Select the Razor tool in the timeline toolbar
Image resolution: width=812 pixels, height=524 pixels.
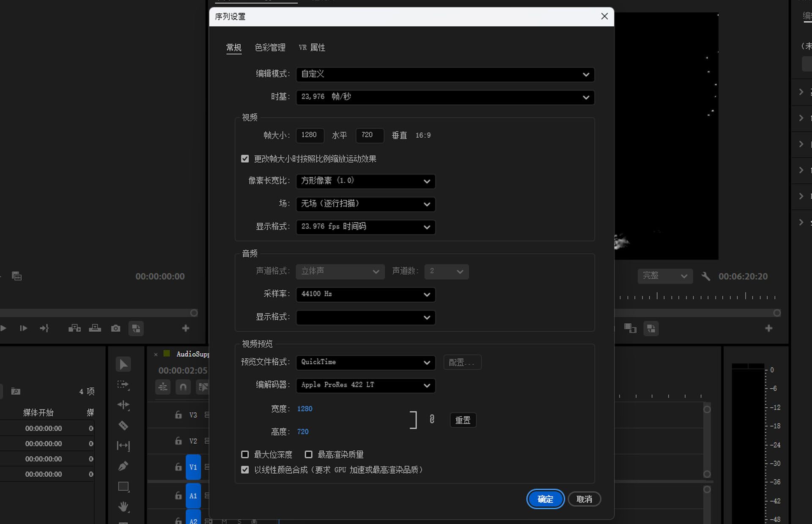(x=123, y=426)
